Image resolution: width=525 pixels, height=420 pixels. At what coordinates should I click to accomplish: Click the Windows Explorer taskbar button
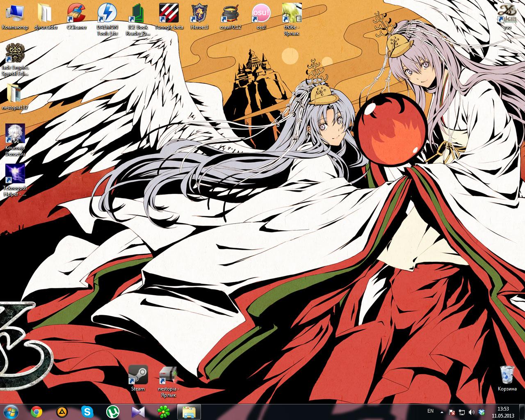[x=189, y=411]
